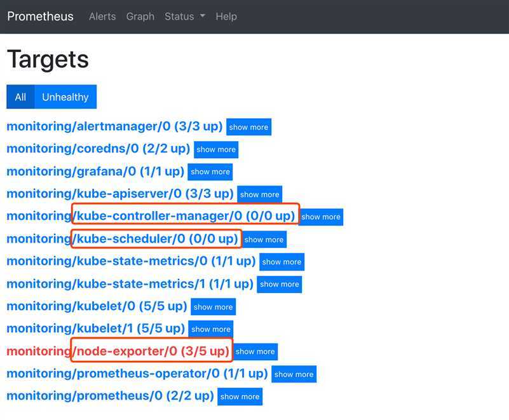This screenshot has width=509, height=420.
Task: Open red monitoring/node-exporter/0 target link
Action: pos(118,351)
